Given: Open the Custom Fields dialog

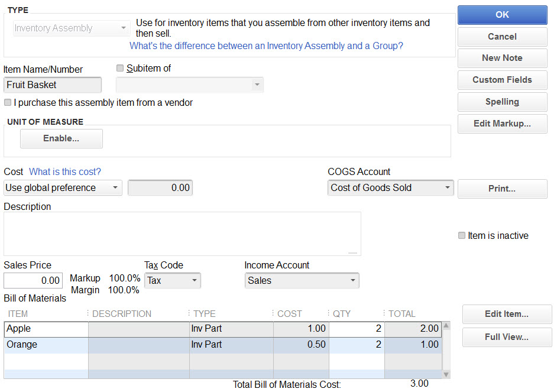Looking at the screenshot, I should [502, 80].
